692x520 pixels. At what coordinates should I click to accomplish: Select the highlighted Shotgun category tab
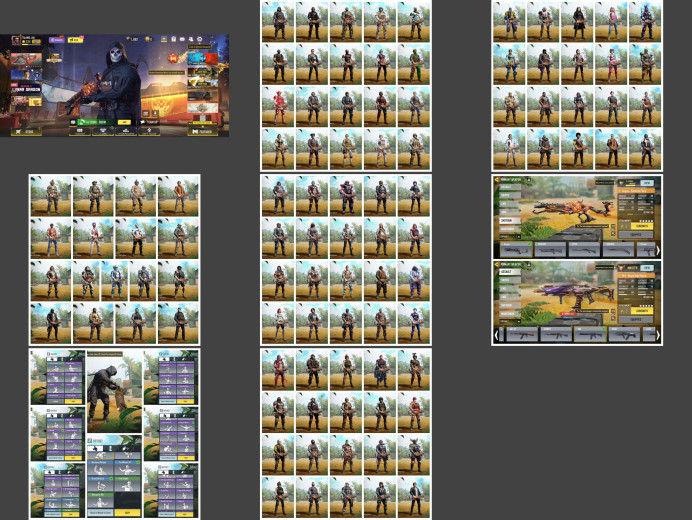(x=510, y=221)
